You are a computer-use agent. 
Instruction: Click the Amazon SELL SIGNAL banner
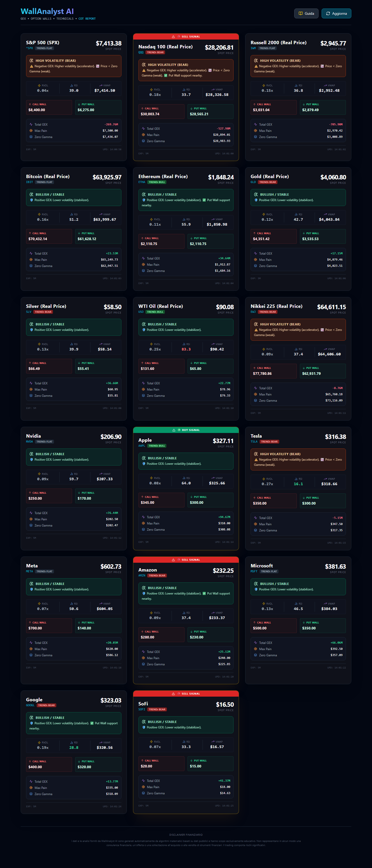[186, 560]
